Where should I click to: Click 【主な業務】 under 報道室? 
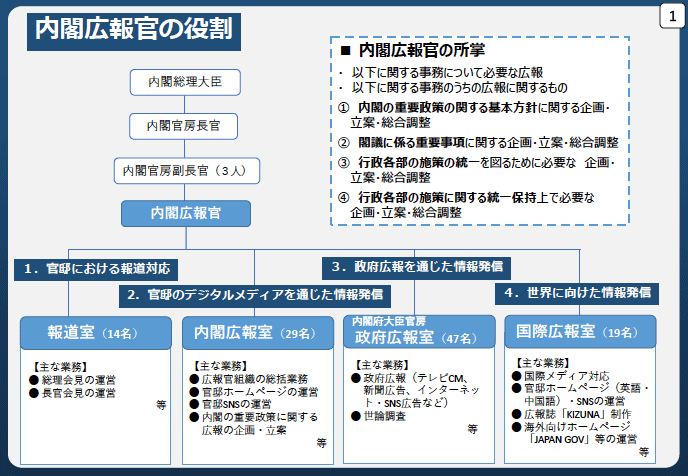pyautogui.click(x=60, y=367)
